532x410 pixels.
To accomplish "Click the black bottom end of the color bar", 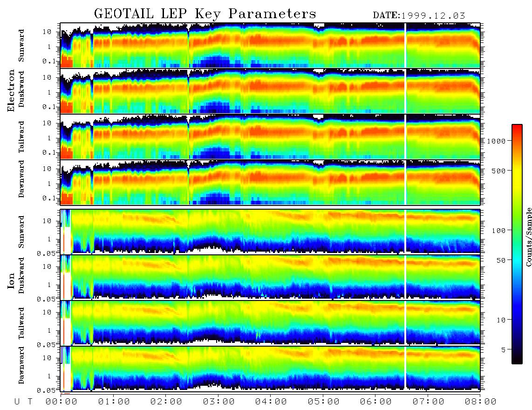I will (x=517, y=361).
